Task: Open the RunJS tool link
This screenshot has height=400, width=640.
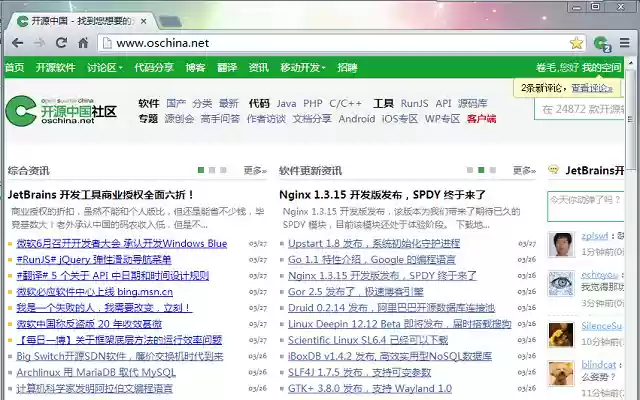Action: click(414, 104)
